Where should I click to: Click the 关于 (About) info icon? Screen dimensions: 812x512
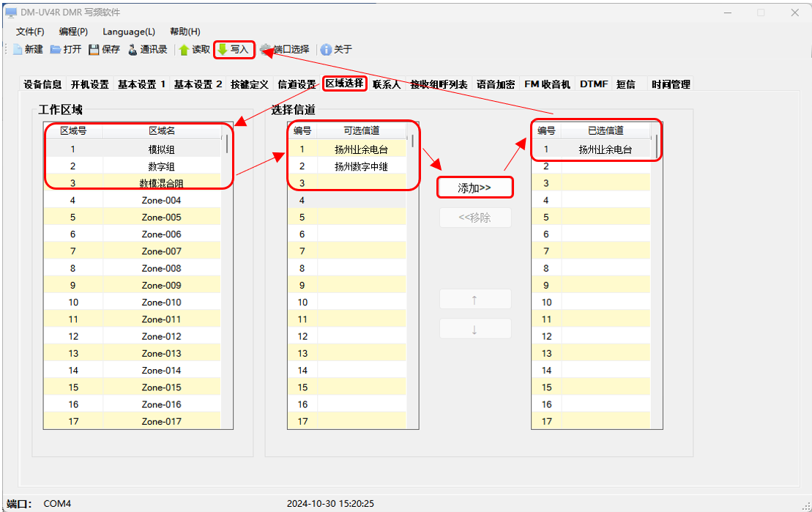pyautogui.click(x=326, y=50)
